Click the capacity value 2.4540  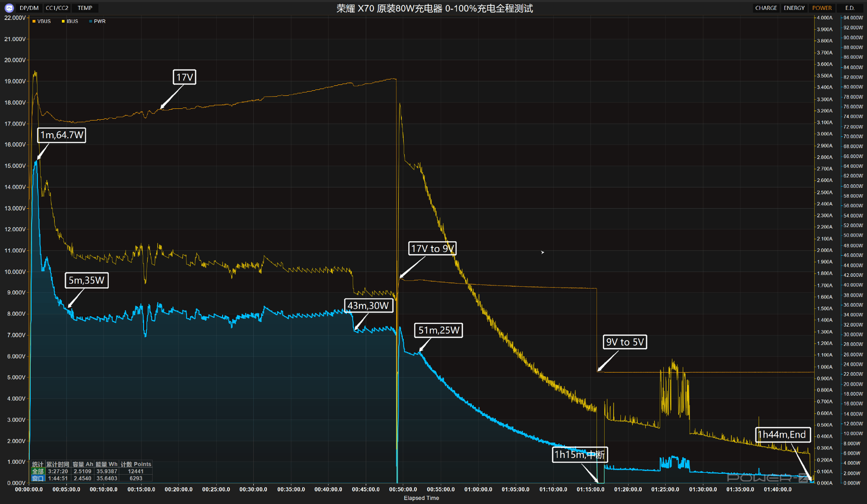point(83,478)
